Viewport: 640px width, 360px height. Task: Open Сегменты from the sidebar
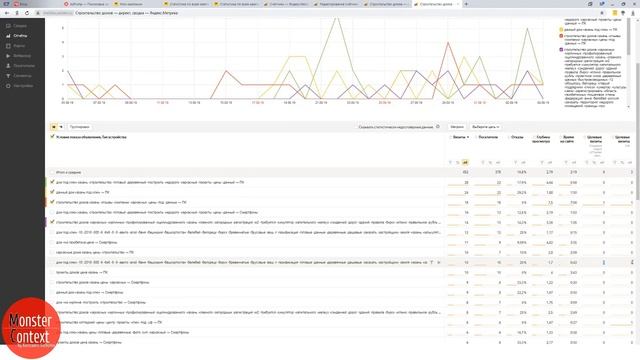(19, 76)
